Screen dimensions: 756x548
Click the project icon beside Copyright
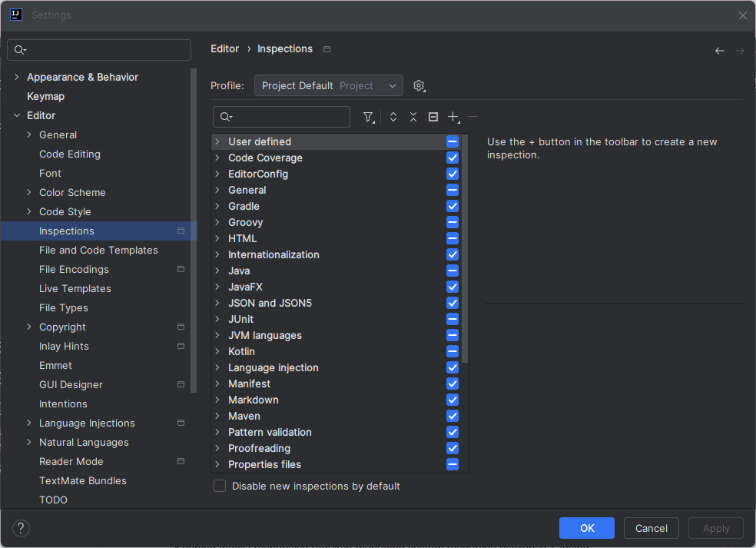coord(181,327)
